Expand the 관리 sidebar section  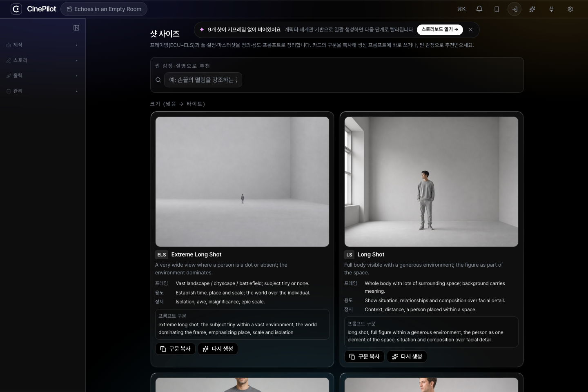pyautogui.click(x=42, y=91)
